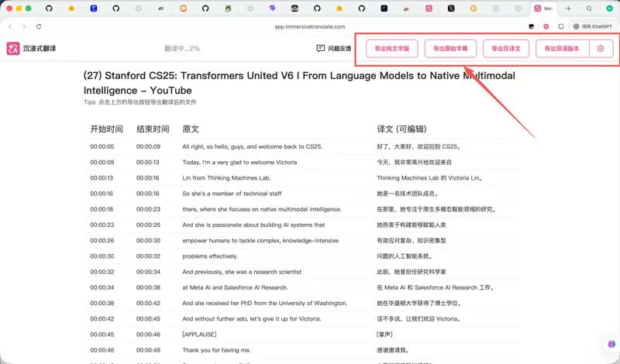This screenshot has height=364, width=620.
Task: Switch to the X (Twitter) browser tab
Action: [451, 9]
